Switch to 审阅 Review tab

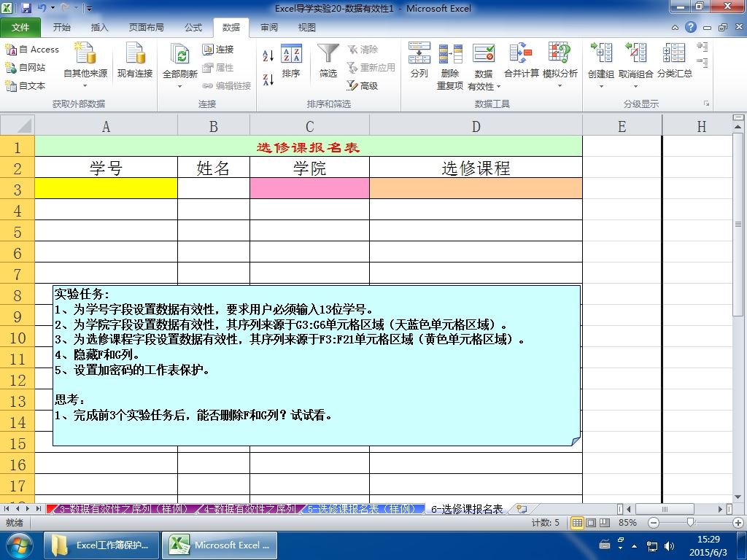tap(269, 28)
